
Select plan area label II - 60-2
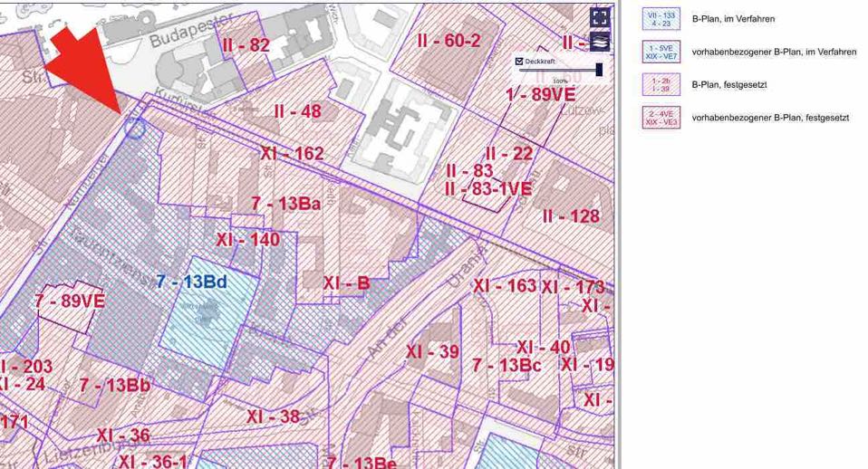[x=448, y=41]
